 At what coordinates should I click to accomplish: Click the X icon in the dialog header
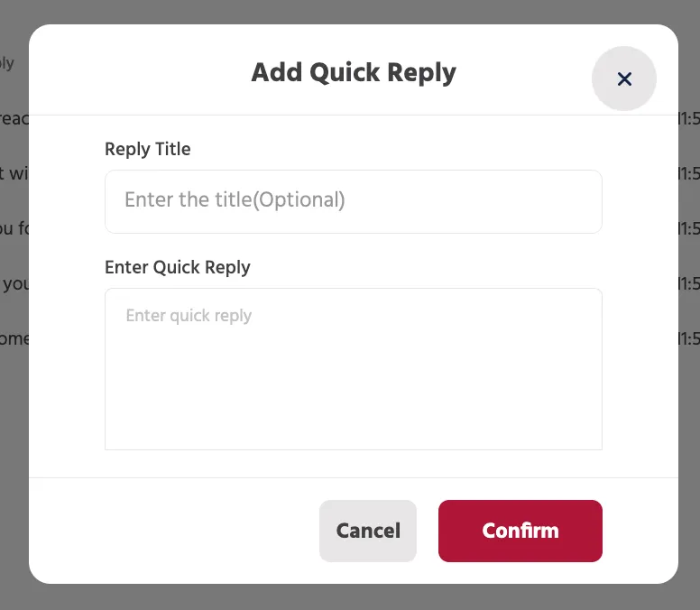[624, 79]
